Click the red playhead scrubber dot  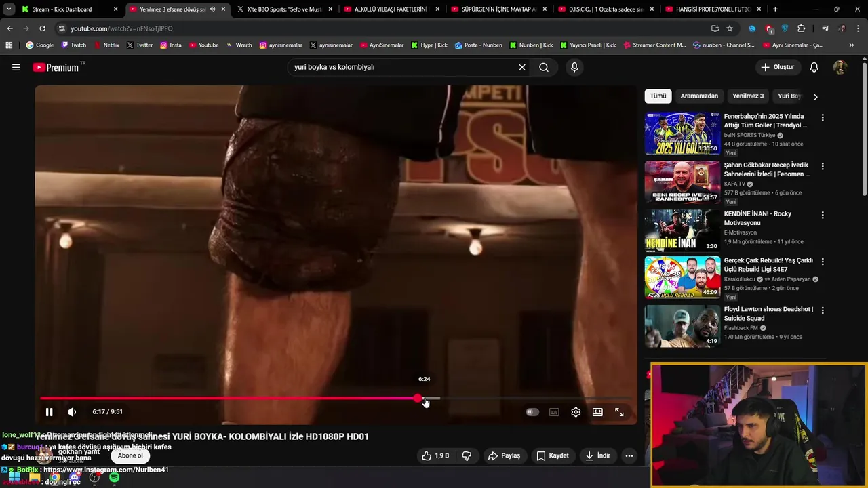click(418, 399)
